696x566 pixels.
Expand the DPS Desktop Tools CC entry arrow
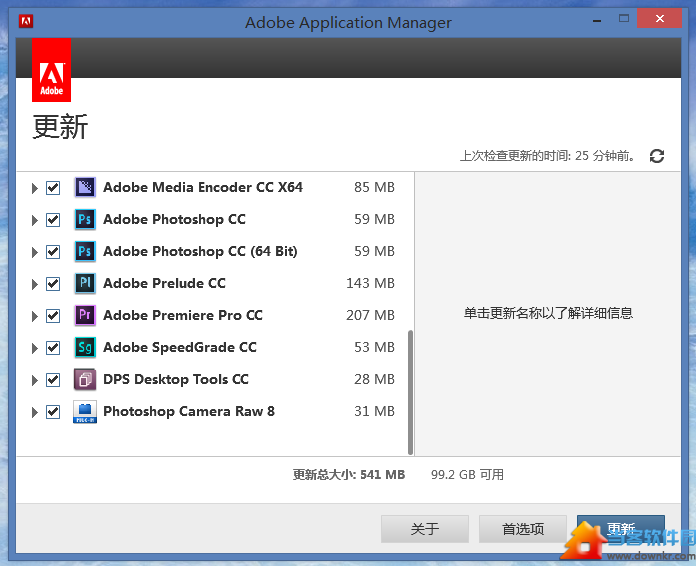(x=35, y=380)
